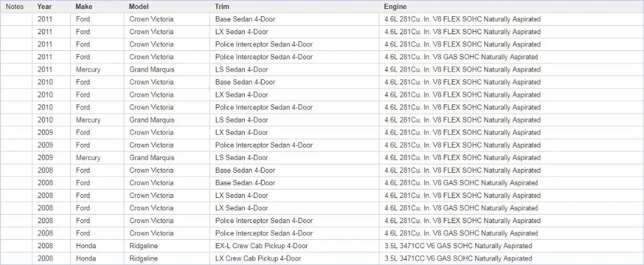
Task: Select 'LX Sedan 4-Door' in the 2009 Ford row
Action: coord(241,133)
